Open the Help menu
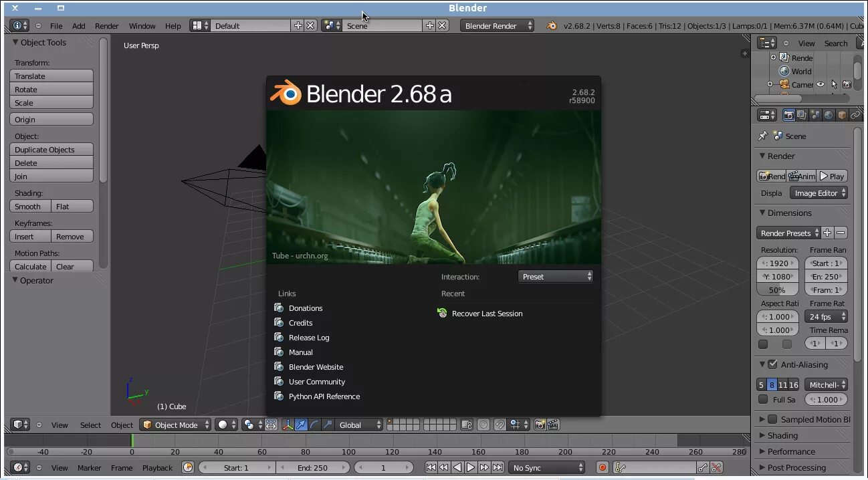The height and width of the screenshot is (480, 868). (x=173, y=26)
